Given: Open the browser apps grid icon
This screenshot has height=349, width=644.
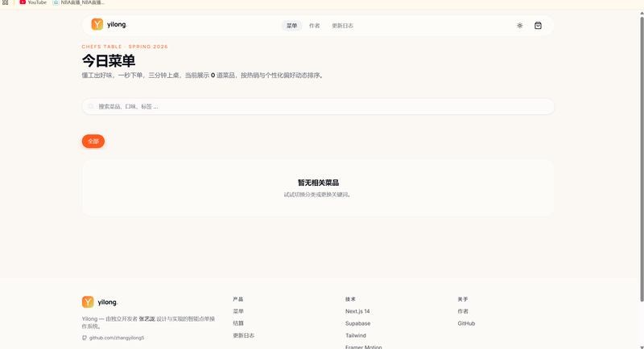Looking at the screenshot, I should 6,2.
